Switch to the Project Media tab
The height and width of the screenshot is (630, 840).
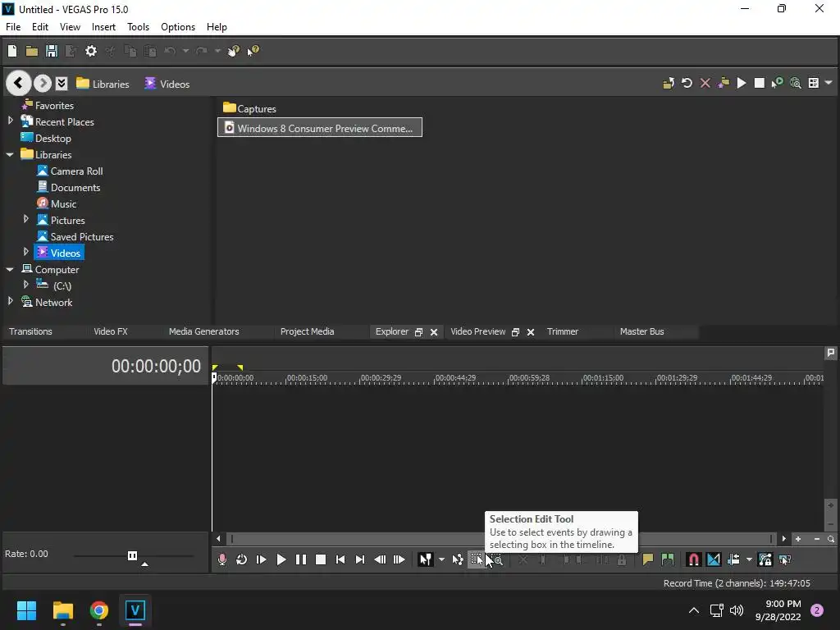(308, 331)
